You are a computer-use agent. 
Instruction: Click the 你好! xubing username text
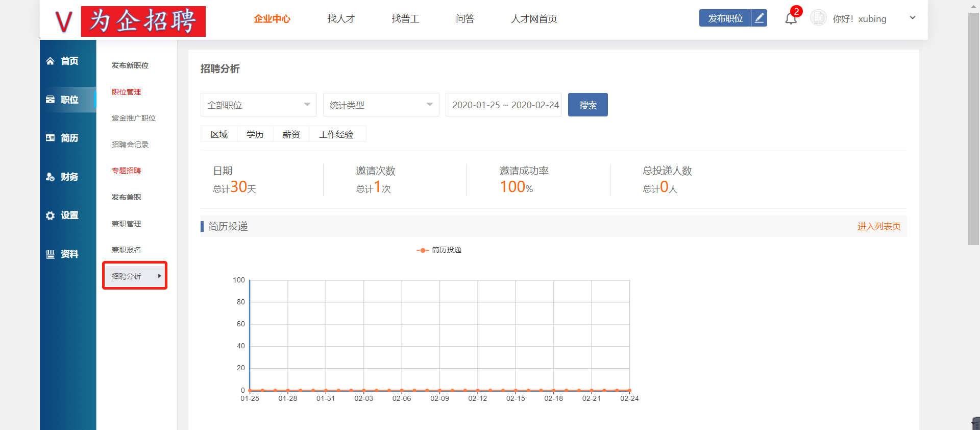click(860, 19)
